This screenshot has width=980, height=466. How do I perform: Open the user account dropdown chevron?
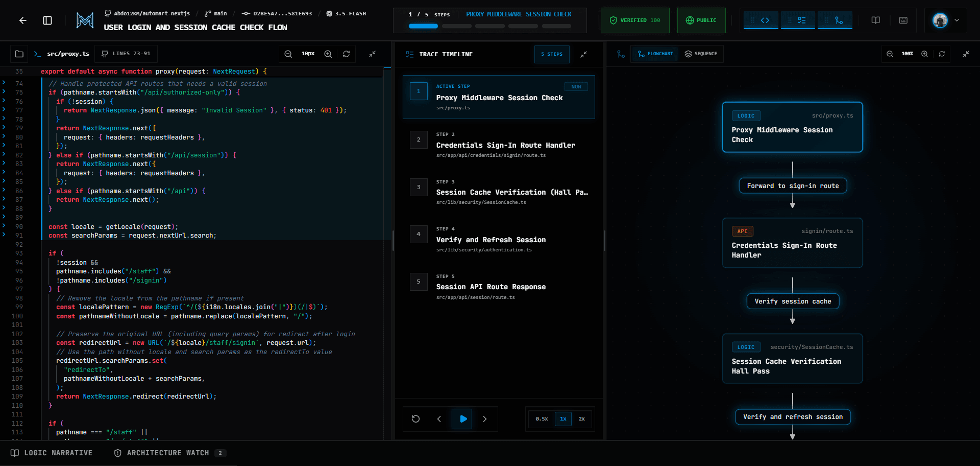tap(957, 20)
